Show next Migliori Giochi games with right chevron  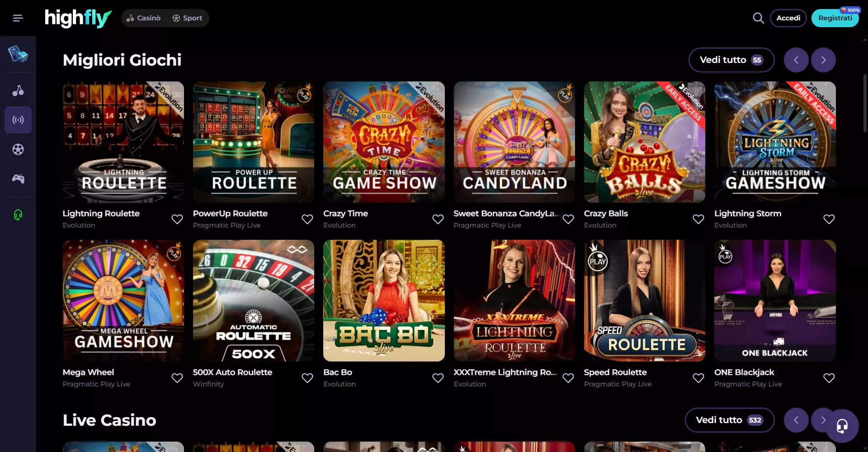point(823,60)
